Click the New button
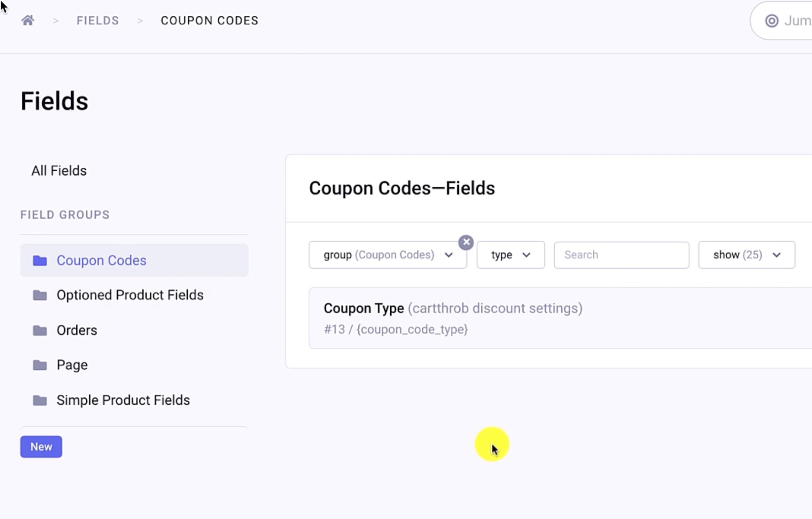The width and height of the screenshot is (812, 519). point(41,447)
